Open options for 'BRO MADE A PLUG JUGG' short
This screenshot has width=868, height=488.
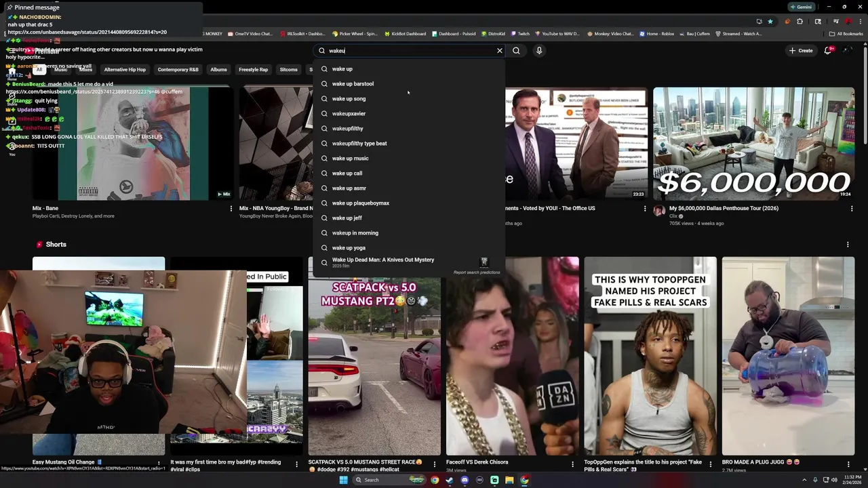pyautogui.click(x=848, y=464)
